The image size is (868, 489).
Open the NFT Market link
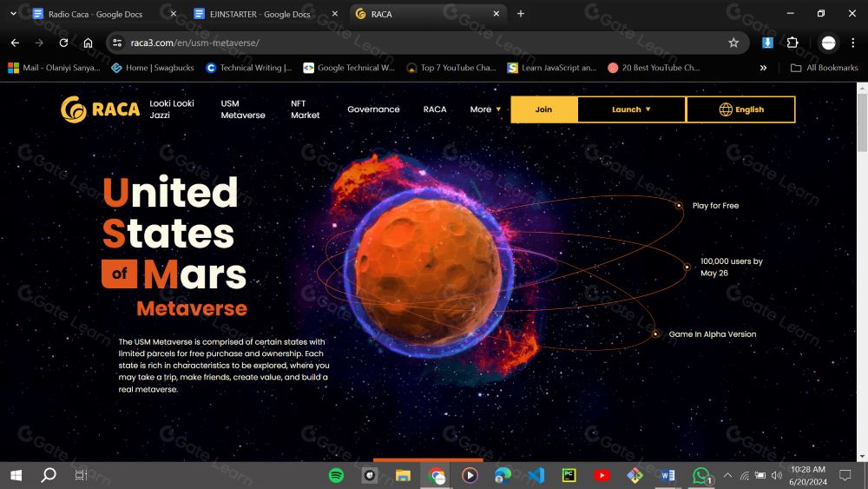305,109
